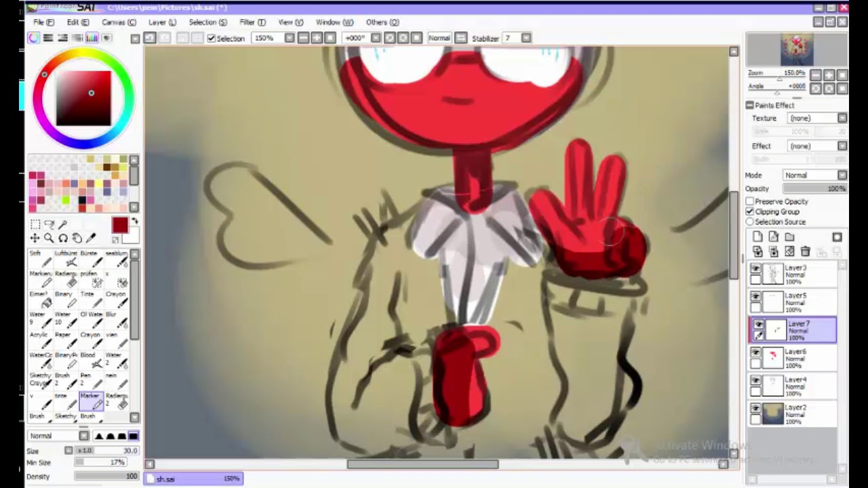Select the Pen 2 brush tool

pyautogui.click(x=91, y=381)
